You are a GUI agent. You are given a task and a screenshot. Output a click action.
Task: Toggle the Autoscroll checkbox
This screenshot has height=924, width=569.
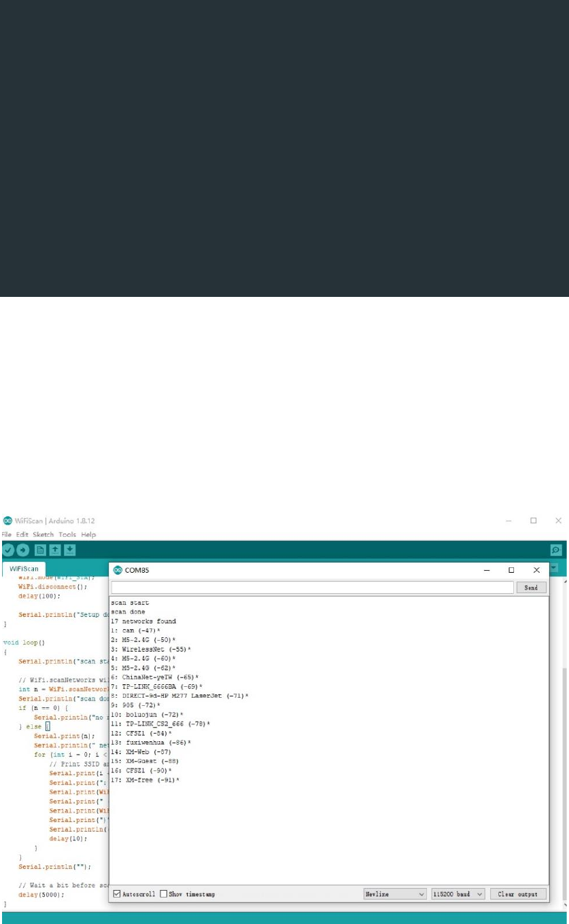pos(118,894)
